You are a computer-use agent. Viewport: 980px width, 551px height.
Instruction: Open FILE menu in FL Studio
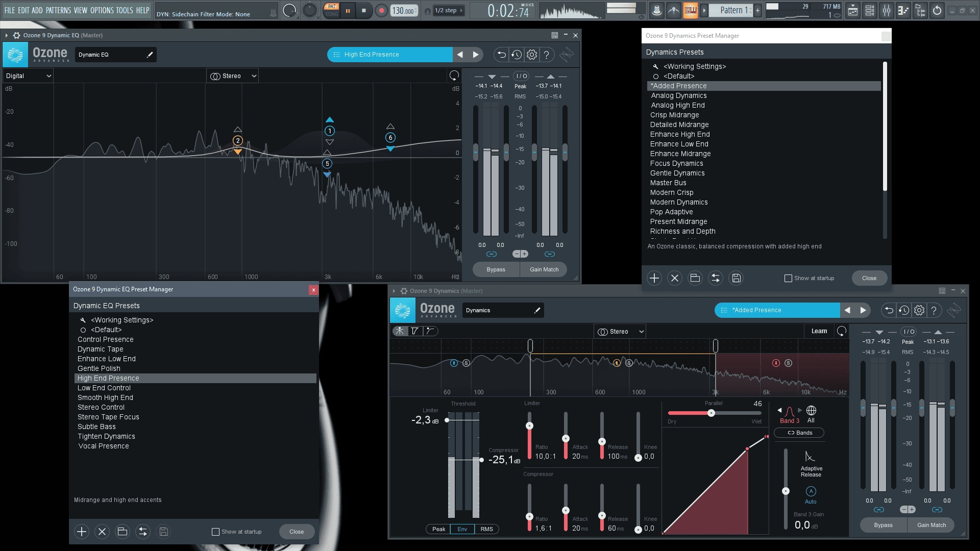[x=9, y=10]
